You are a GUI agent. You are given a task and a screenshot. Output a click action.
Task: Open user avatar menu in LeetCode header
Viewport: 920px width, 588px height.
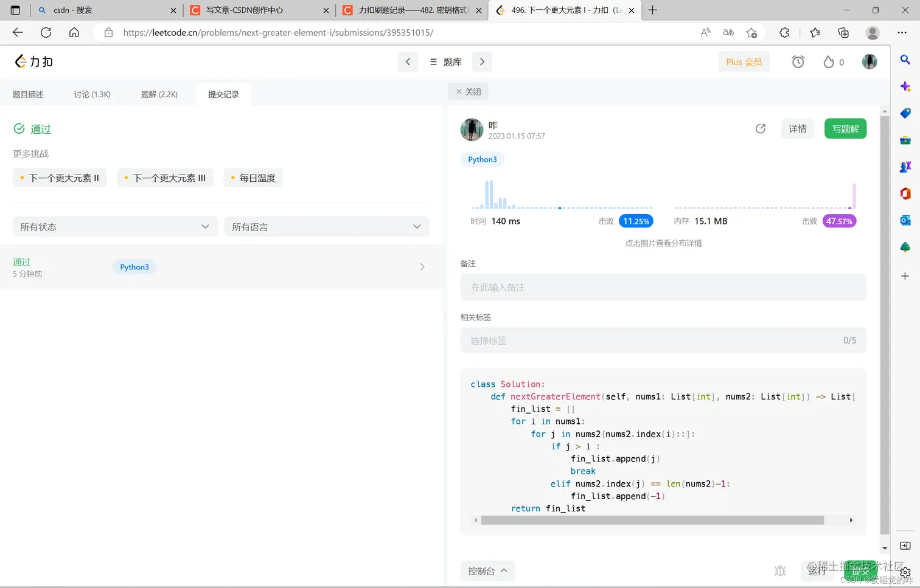[869, 61]
